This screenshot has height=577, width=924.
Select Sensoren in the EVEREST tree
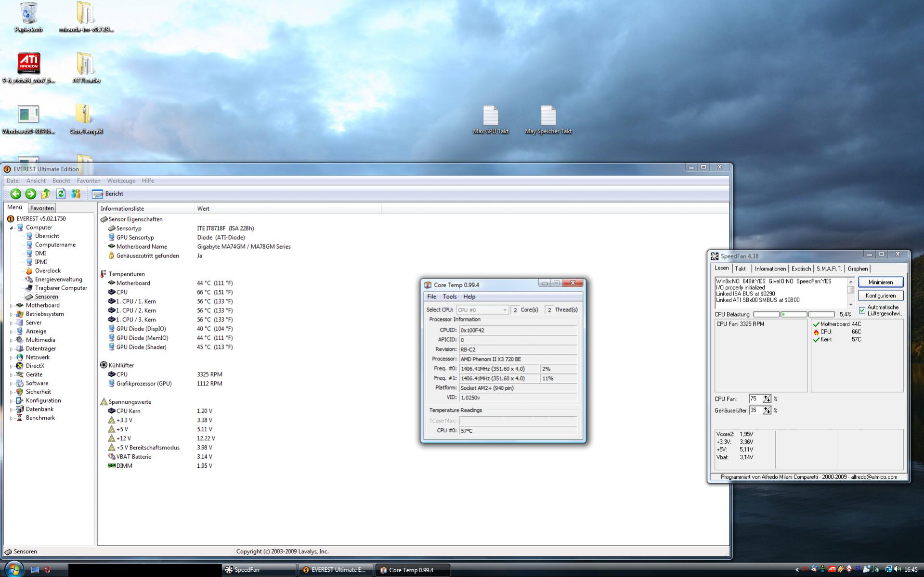click(x=46, y=296)
